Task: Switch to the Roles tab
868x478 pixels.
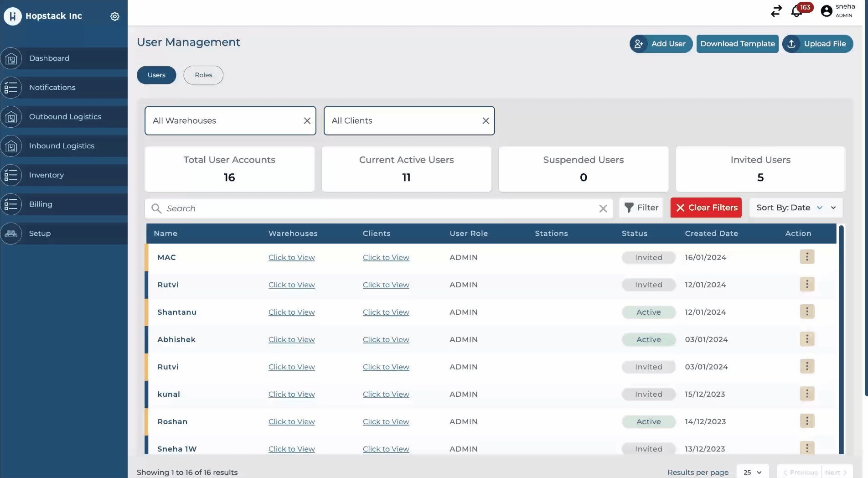Action: point(203,75)
